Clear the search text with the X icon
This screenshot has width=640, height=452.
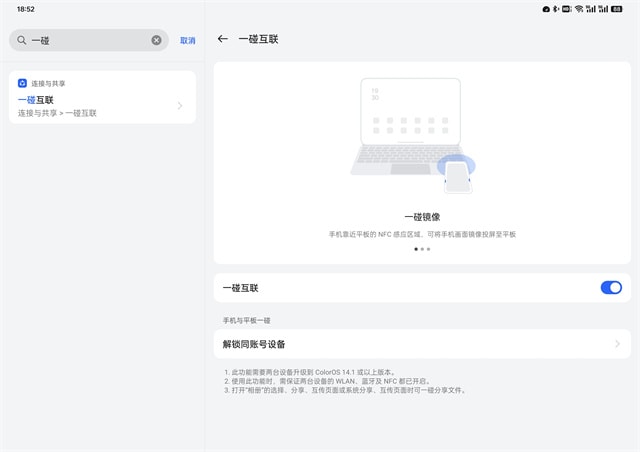[x=156, y=40]
